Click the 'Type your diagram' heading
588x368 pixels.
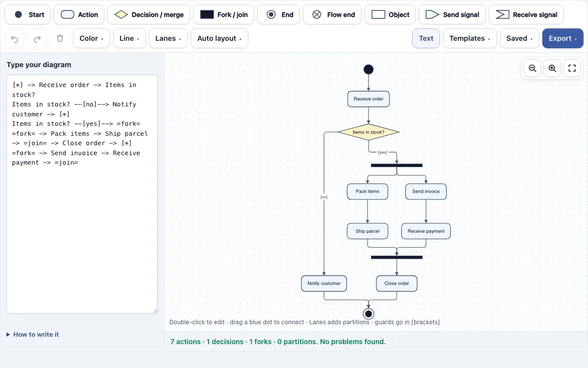pos(39,65)
